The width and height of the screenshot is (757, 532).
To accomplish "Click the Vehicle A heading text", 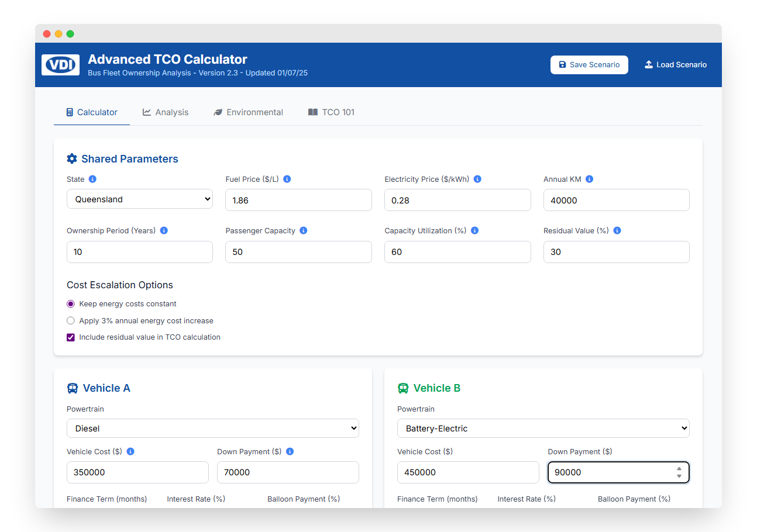I will pos(106,388).
